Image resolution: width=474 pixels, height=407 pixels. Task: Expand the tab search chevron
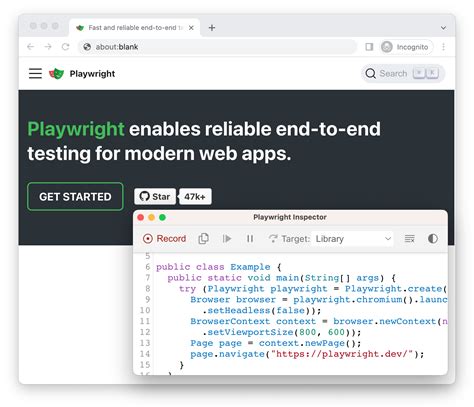pos(443,28)
